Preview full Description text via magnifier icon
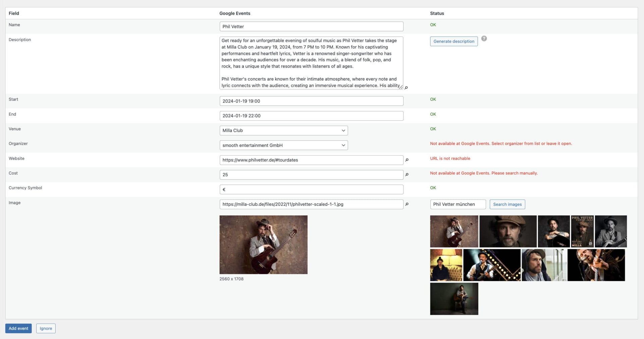 (406, 88)
